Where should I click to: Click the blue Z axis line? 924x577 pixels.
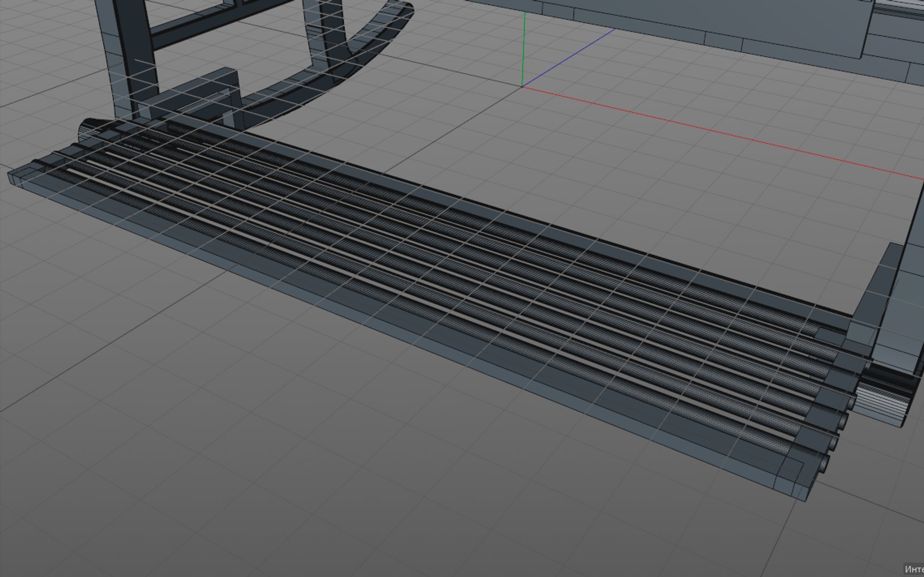(568, 58)
